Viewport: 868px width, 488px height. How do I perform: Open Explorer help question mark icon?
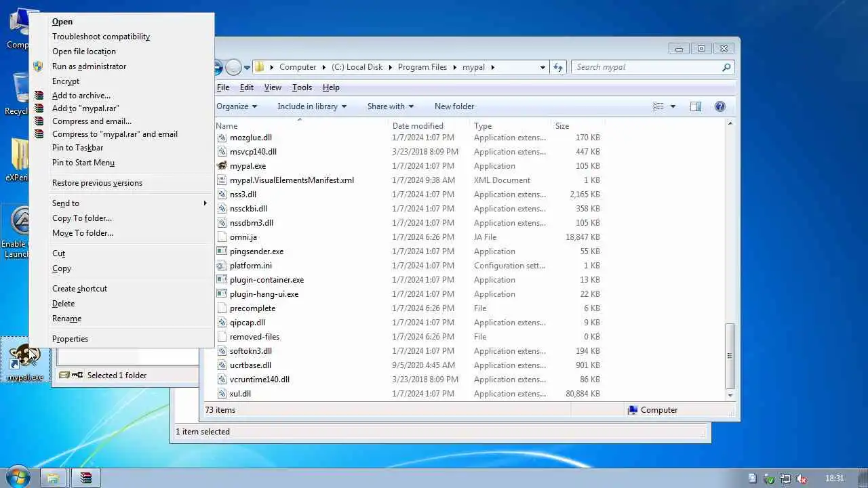point(720,106)
